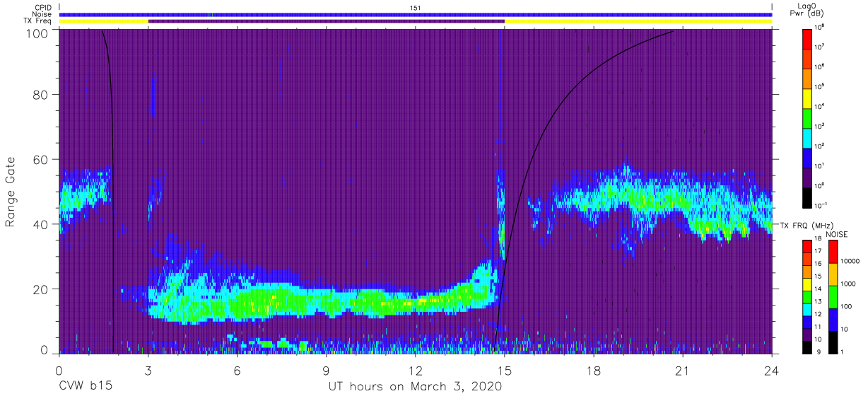Click the 10^5 power tick label
868x401 pixels.
click(x=820, y=86)
